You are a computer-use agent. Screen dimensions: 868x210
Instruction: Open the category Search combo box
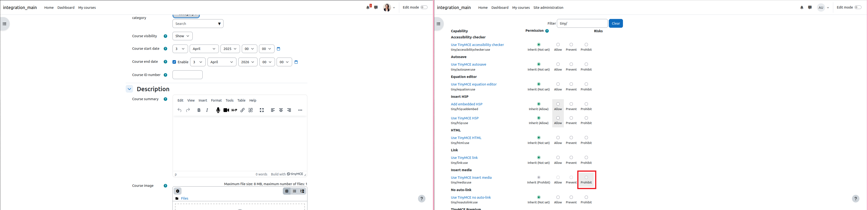pyautogui.click(x=198, y=24)
